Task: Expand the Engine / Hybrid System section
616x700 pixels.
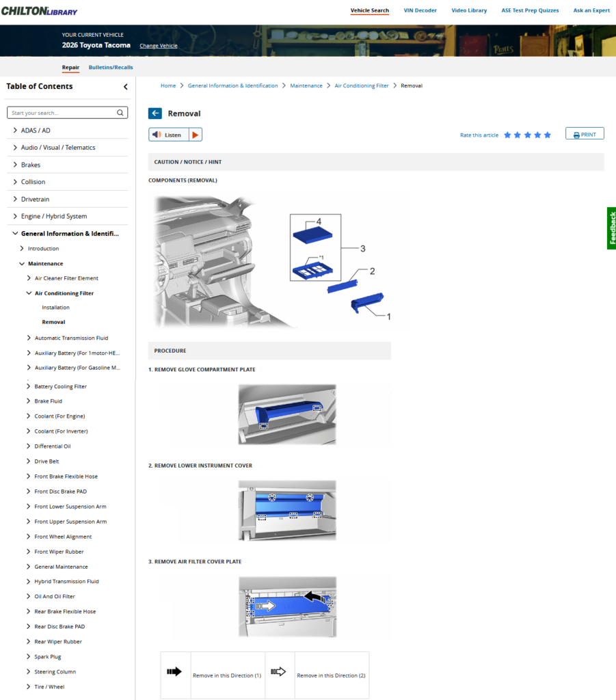Action: (15, 216)
